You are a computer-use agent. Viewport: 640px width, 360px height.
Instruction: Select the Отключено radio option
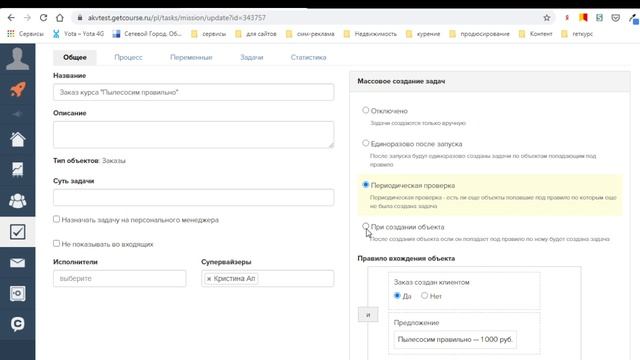click(366, 110)
